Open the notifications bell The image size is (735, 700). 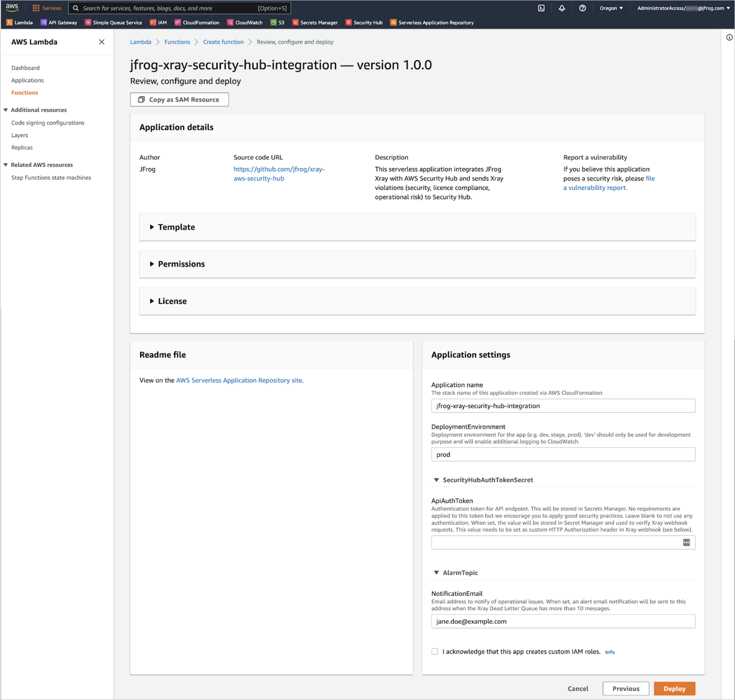tap(562, 8)
